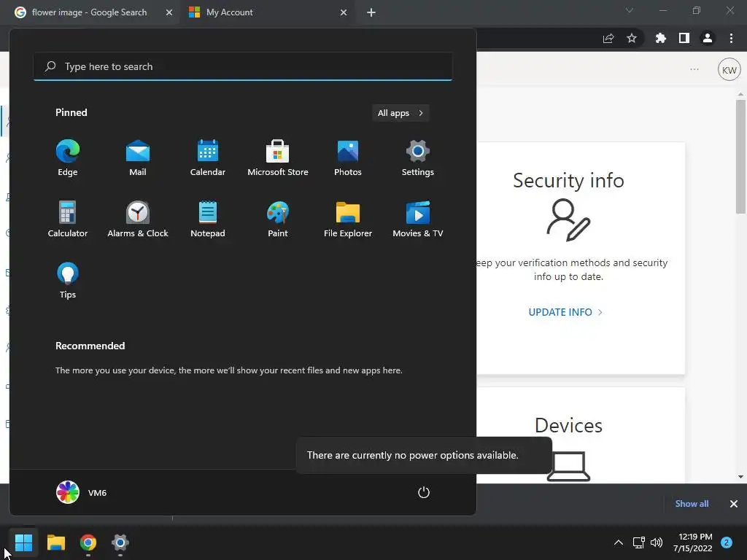747x560 pixels.
Task: Open the Paint app
Action: point(278,219)
